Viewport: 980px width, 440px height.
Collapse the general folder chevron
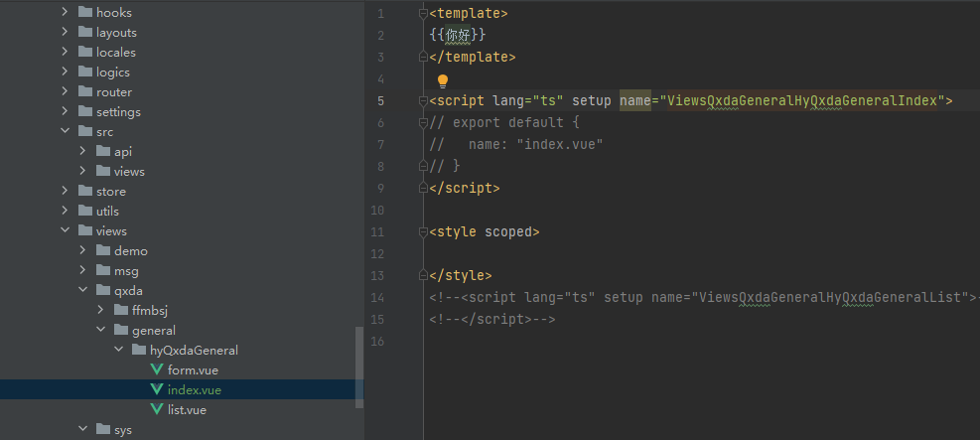coord(100,330)
